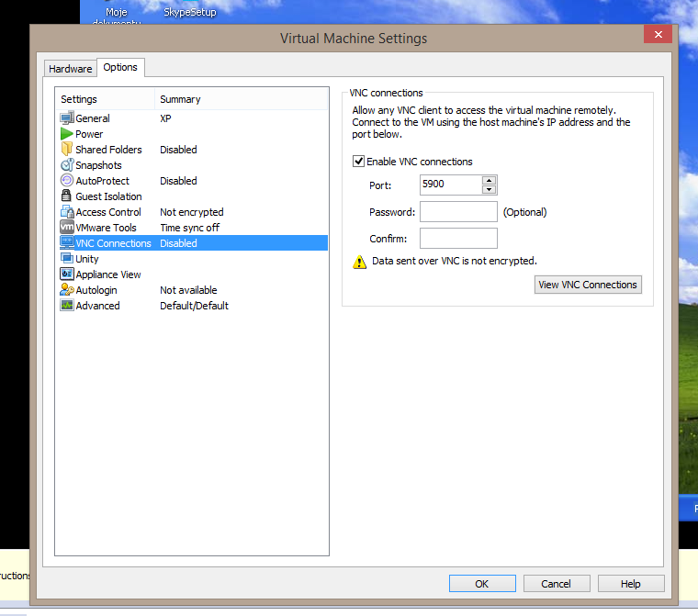Click the Cancel button
The height and width of the screenshot is (616, 698).
[x=557, y=584]
